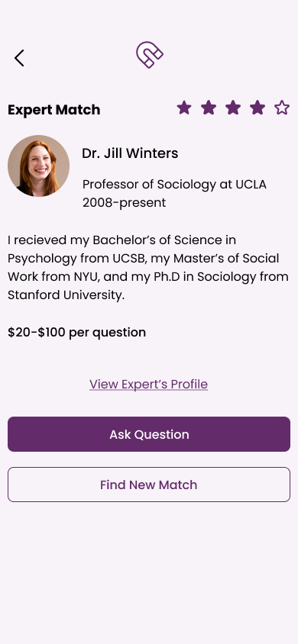Tap the Ask Question button
298x644 pixels.
(149, 434)
